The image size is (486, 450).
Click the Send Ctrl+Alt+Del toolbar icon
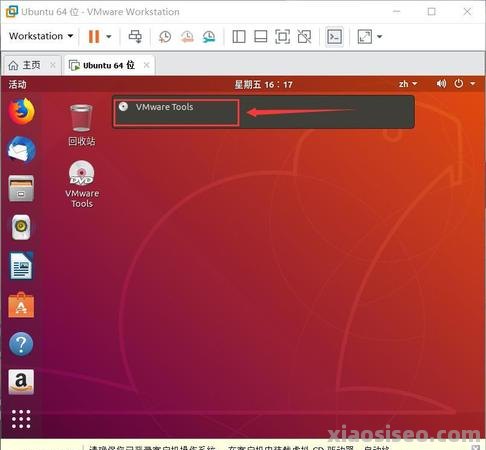pyautogui.click(x=135, y=36)
